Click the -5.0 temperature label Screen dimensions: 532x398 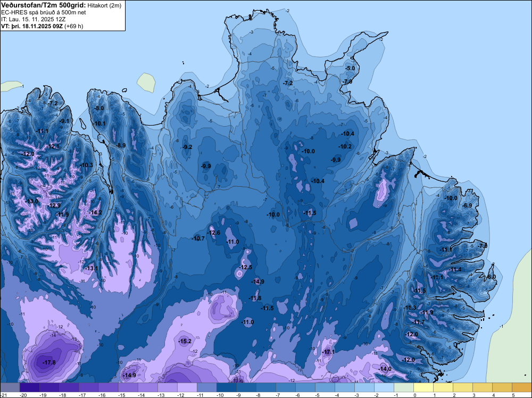point(350,68)
